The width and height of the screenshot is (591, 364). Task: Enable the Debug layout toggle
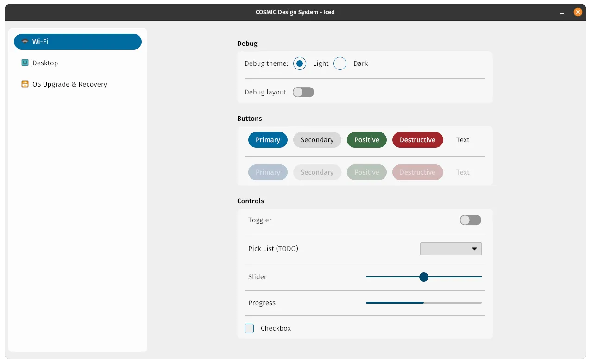click(x=303, y=92)
